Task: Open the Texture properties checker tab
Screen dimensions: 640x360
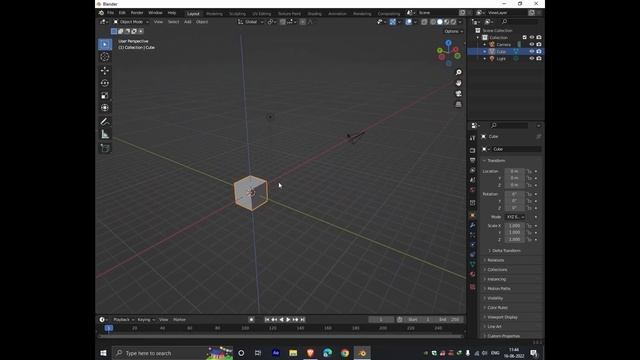Action: (x=473, y=287)
